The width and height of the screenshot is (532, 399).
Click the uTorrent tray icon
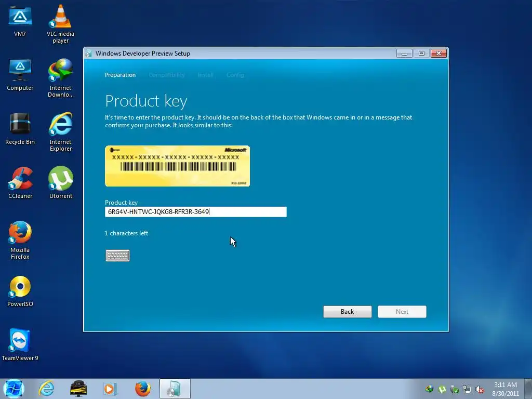442,389
